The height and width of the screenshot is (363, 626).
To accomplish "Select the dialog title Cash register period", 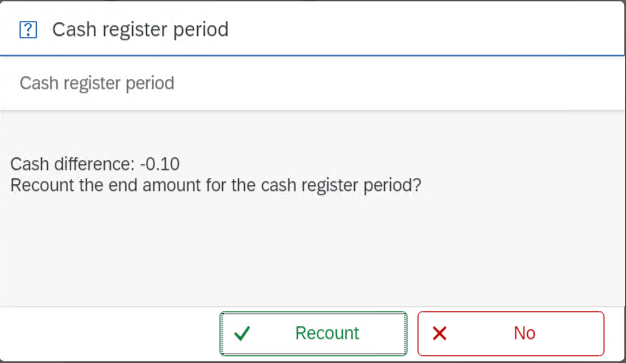I will 141,30.
